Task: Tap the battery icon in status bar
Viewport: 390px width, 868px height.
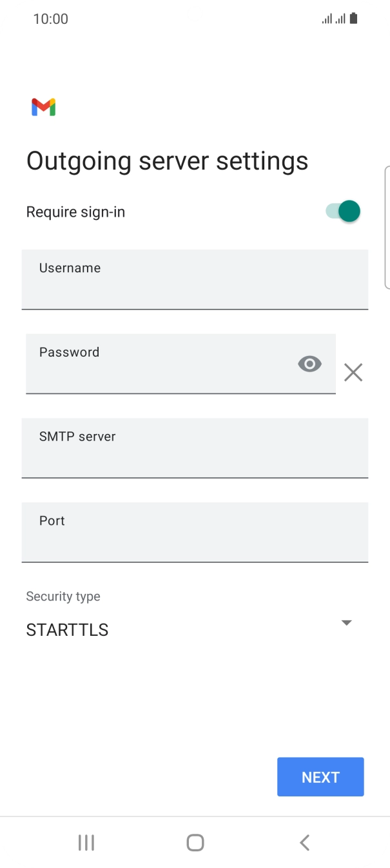Action: coord(354,18)
